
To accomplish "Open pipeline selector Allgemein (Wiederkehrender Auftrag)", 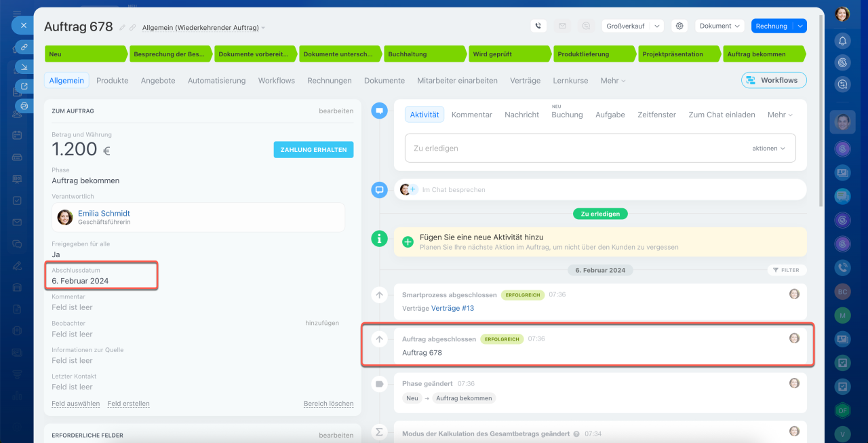I will pos(203,28).
